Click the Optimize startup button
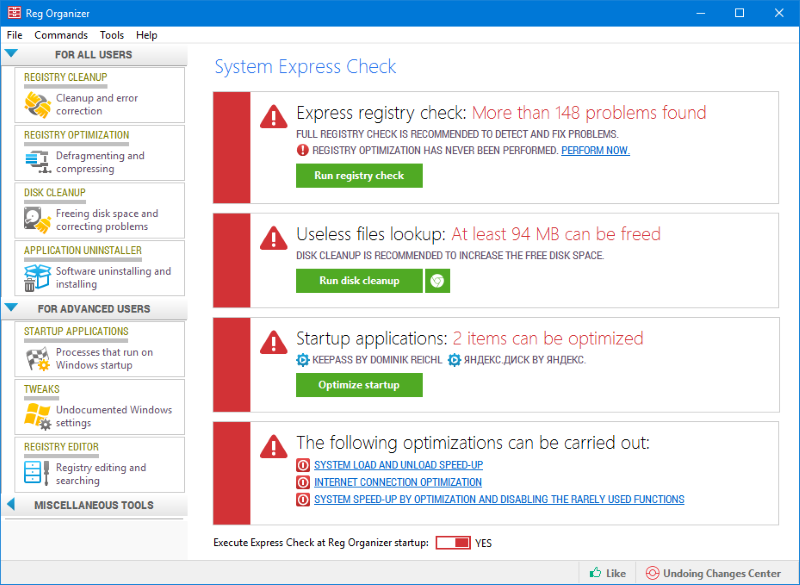 click(x=359, y=385)
